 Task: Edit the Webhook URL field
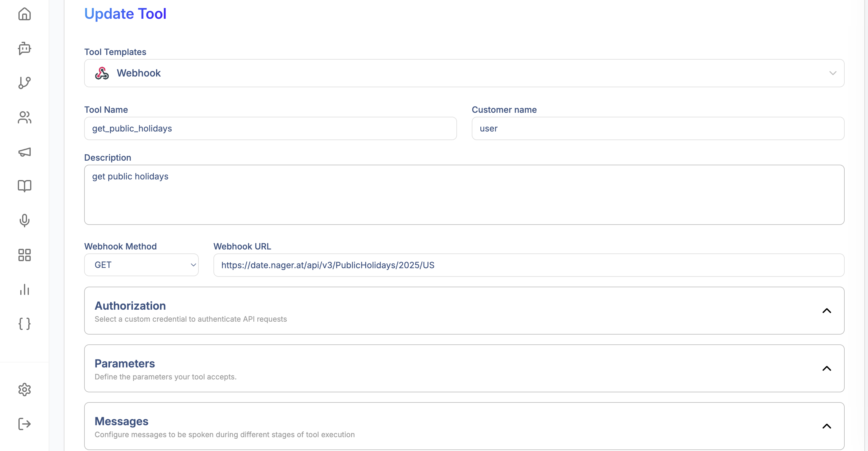404,265
